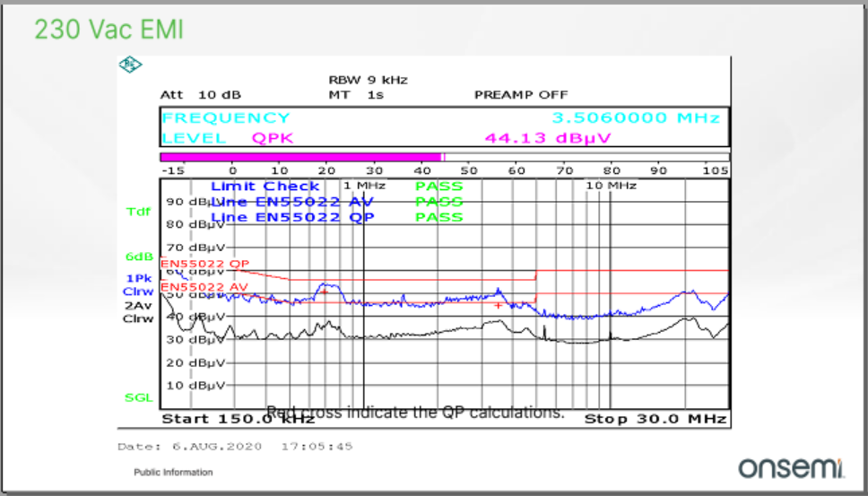Click the red cross marker near 1 MHz

[x=325, y=292]
